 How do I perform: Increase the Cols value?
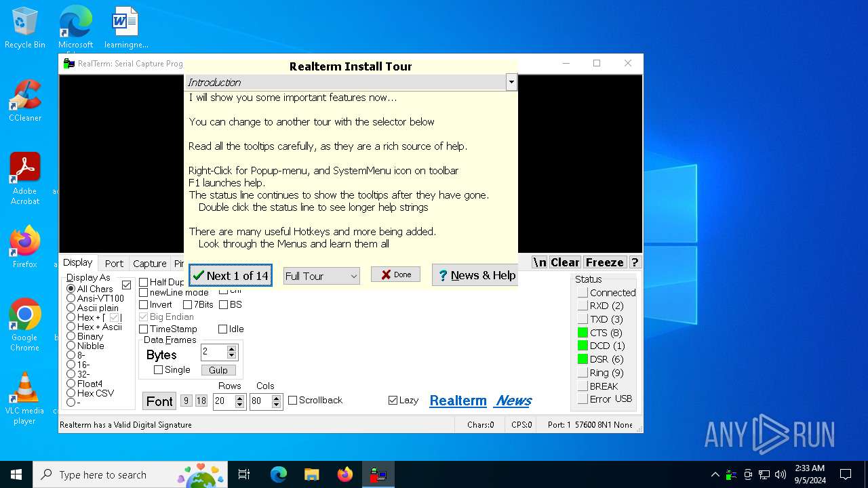pos(276,398)
